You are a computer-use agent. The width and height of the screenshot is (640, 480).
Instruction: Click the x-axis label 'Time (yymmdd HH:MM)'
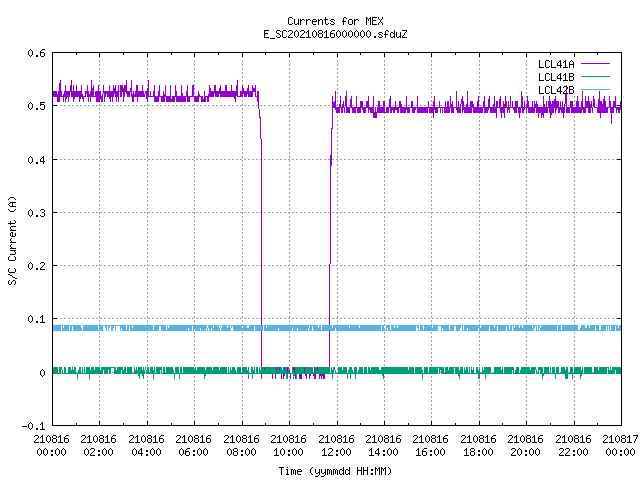click(335, 471)
